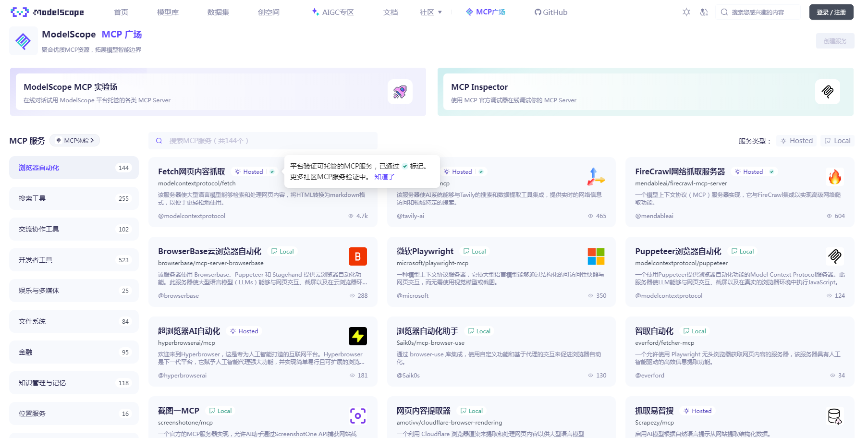Click the Hosted tag on 超浏览器AI自动化 card
The height and width of the screenshot is (438, 868).
click(x=244, y=331)
